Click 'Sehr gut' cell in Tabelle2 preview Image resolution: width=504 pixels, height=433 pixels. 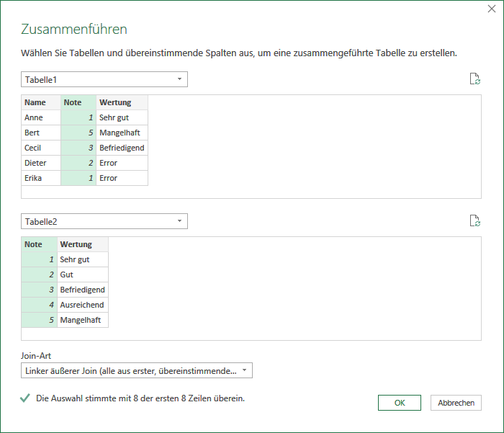83,259
